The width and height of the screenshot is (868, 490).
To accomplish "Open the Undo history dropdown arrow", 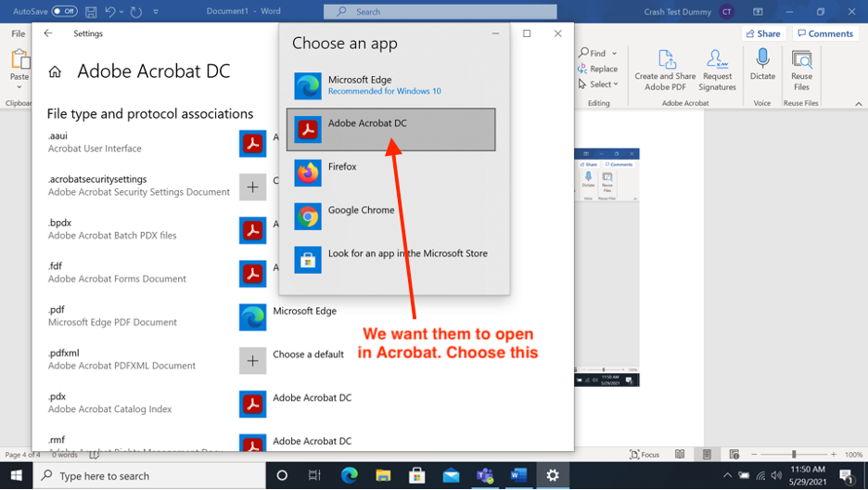I will tap(121, 12).
